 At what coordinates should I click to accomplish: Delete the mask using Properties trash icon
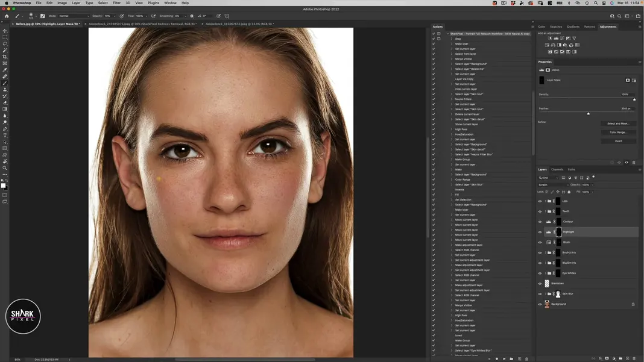pyautogui.click(x=634, y=163)
